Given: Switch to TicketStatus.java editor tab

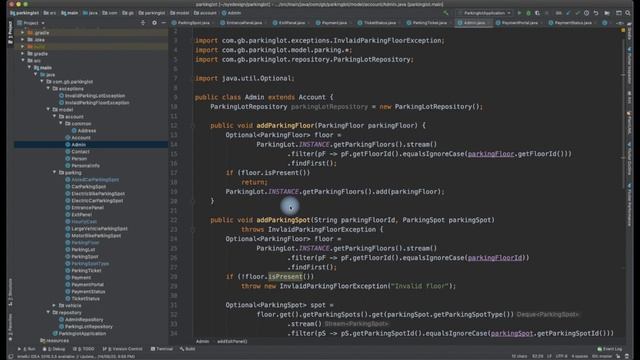Looking at the screenshot, I should 377,23.
